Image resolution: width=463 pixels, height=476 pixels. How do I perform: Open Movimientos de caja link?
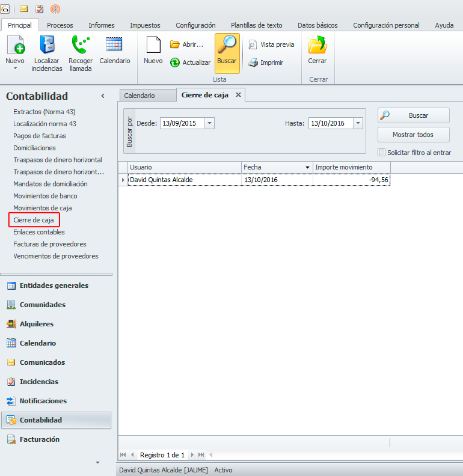43,208
